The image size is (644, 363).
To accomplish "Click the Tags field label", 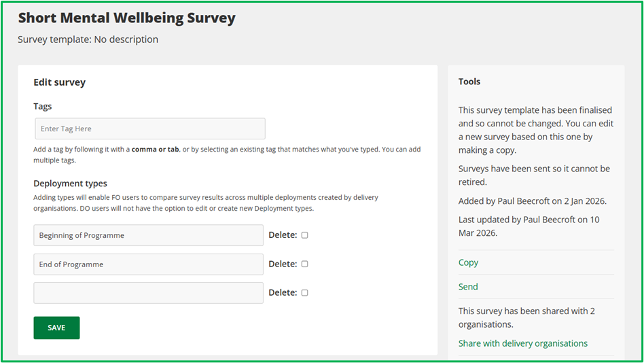I will [43, 106].
